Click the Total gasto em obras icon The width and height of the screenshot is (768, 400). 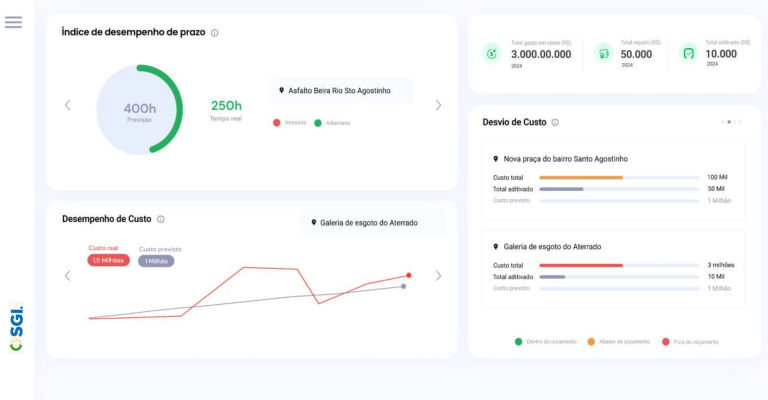[x=491, y=53]
